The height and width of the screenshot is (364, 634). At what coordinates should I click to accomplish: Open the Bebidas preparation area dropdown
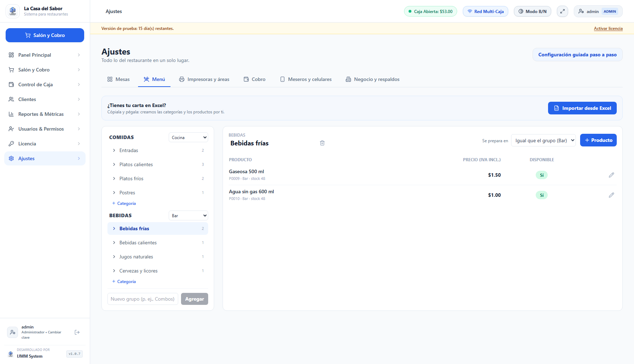[188, 215]
